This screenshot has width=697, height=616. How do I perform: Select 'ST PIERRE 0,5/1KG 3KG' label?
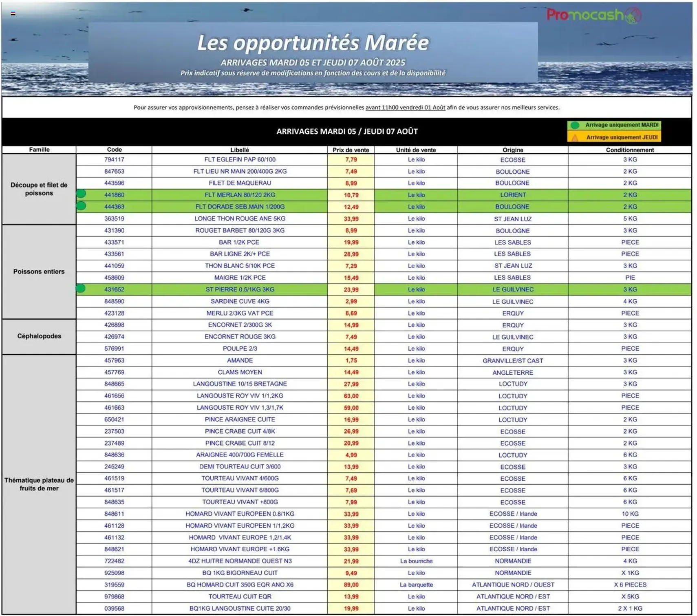point(240,289)
